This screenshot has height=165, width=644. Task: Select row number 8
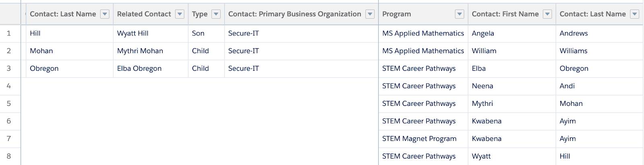(9, 156)
